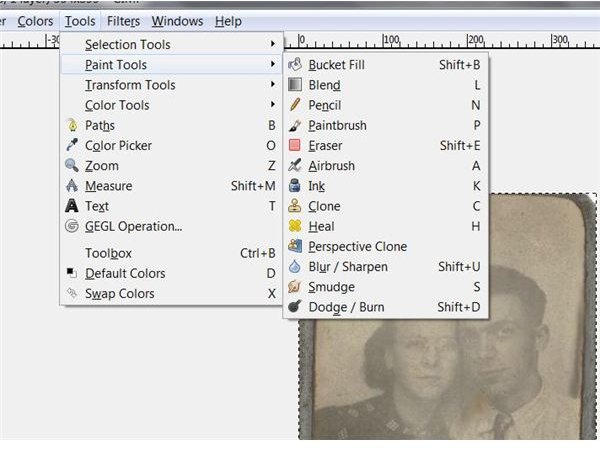The image size is (600, 450).
Task: Choose the Clone entry label
Action: (x=324, y=206)
